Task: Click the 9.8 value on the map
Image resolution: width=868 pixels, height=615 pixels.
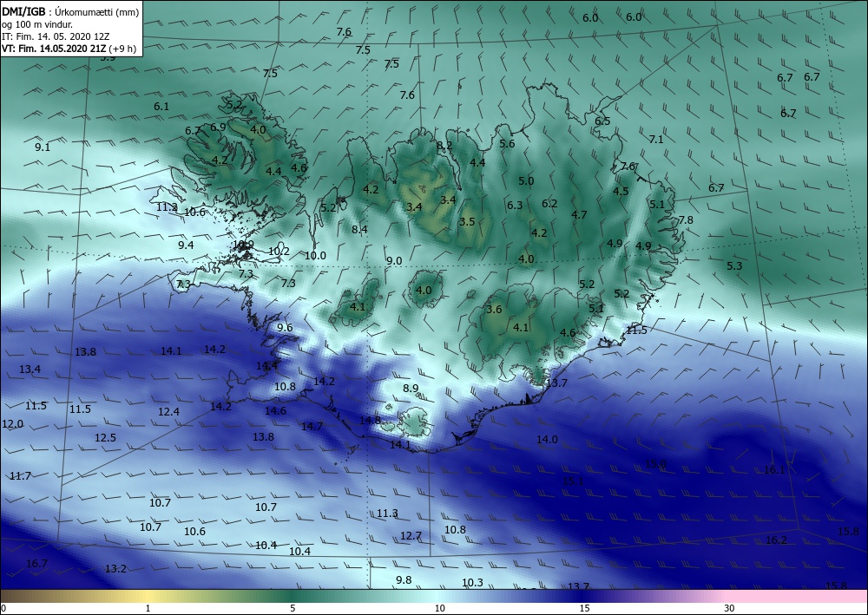Action: point(404,580)
